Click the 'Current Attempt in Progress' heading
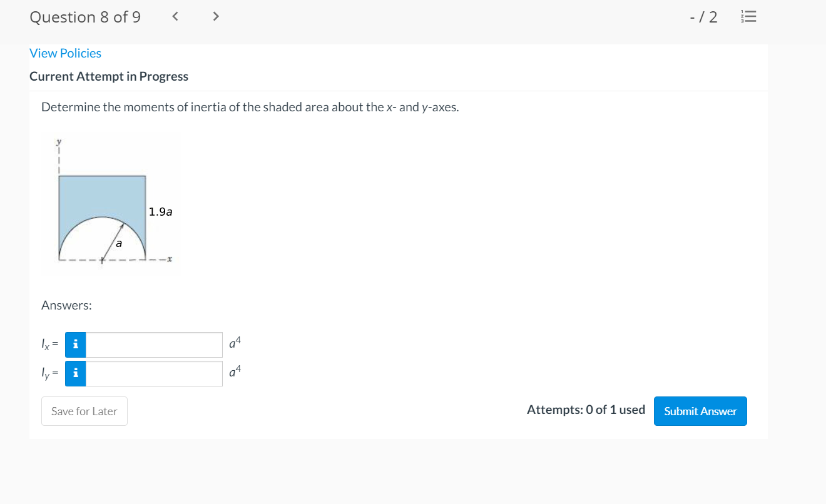This screenshot has width=826, height=504. [x=108, y=76]
